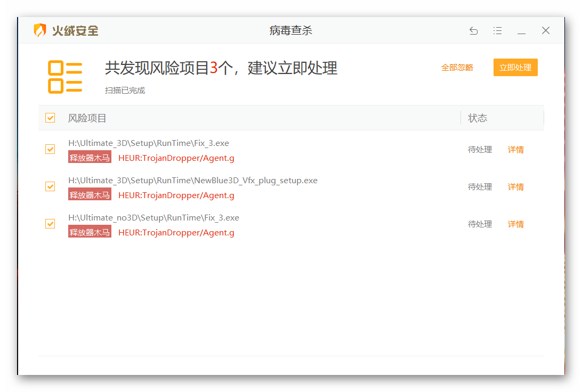Click HEUR:TrojanDropper/Agent.g under Ultimate_3D Fix_3.exe
The width and height of the screenshot is (582, 392).
176,158
